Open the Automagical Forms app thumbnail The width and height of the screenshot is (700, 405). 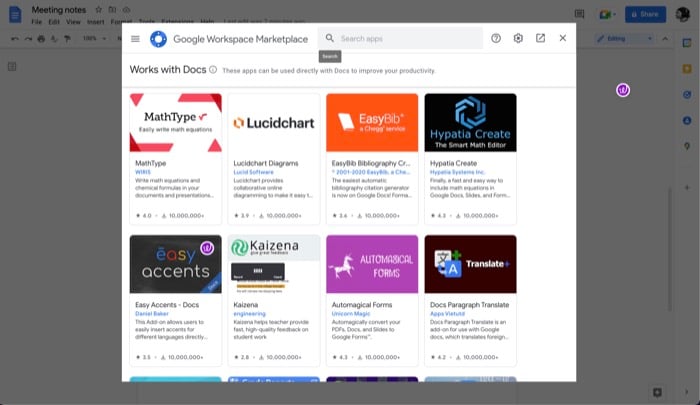pyautogui.click(x=372, y=264)
